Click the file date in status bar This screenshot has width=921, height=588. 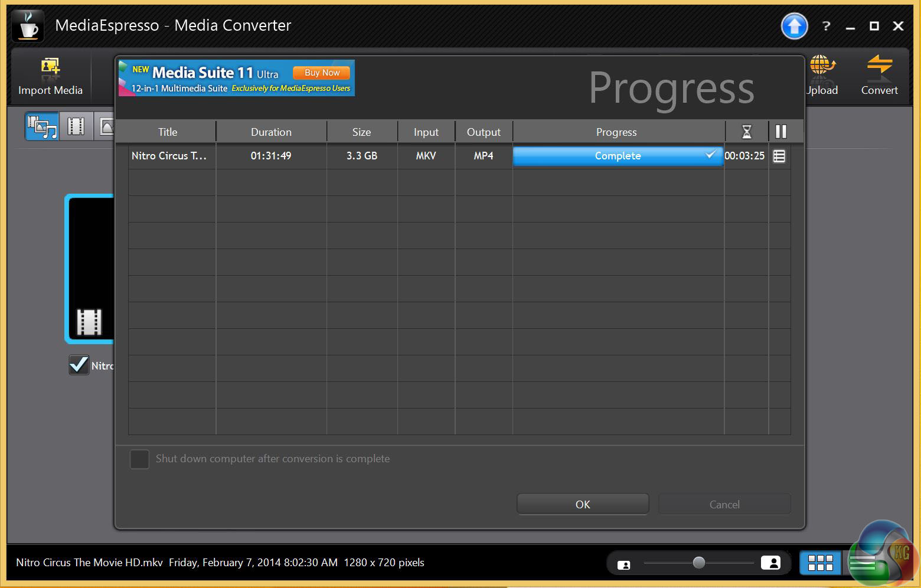(253, 563)
